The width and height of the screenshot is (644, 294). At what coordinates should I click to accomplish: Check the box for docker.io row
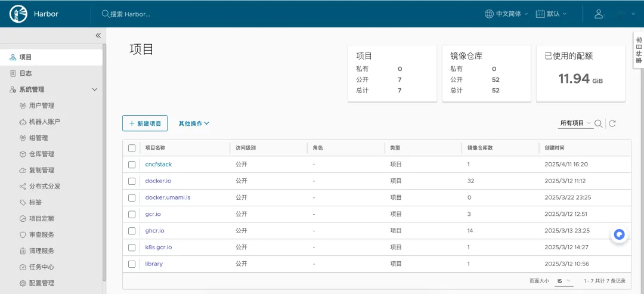(132, 181)
